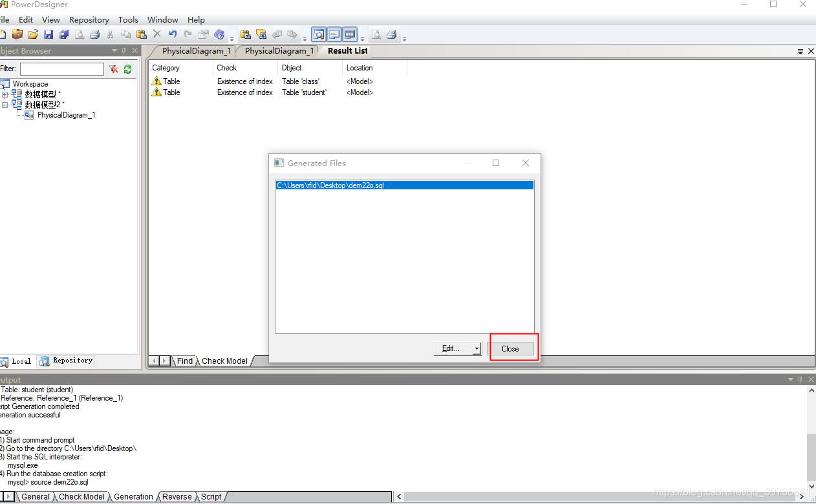Sort results by Category column header
816x504 pixels.
[180, 68]
